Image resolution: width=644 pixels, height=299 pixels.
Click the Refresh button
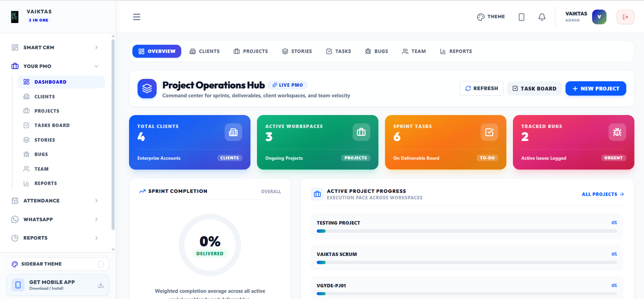coord(482,89)
